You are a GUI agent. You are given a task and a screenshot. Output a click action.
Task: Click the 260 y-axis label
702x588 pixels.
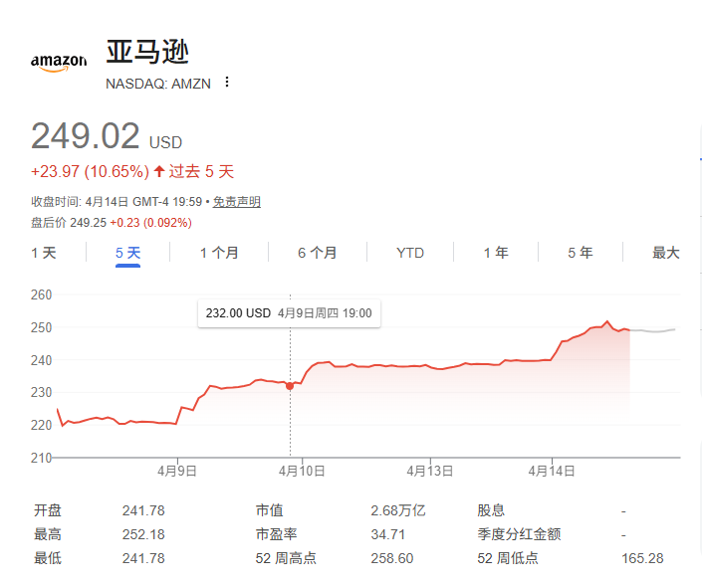[x=41, y=294]
